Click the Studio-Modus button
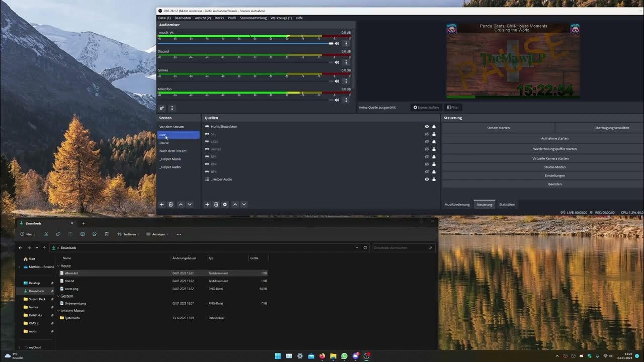Image resolution: width=644 pixels, height=362 pixels. pos(555,167)
